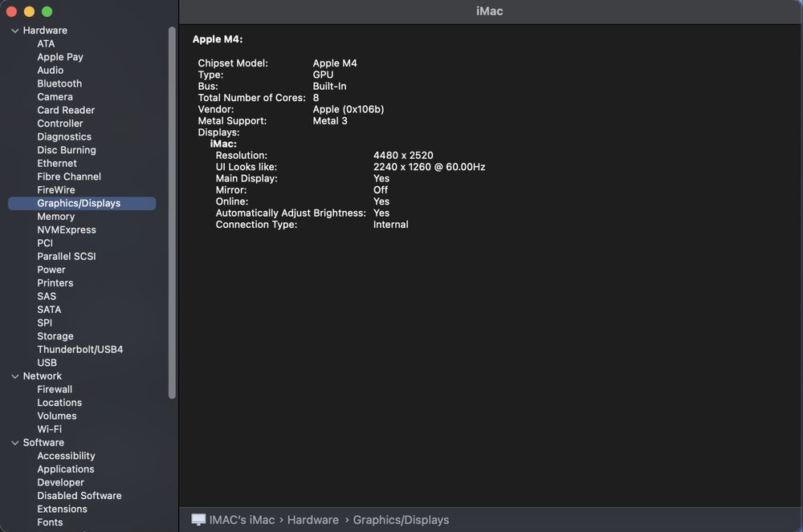Image resolution: width=803 pixels, height=532 pixels.
Task: Click the Type value GPU
Action: point(323,75)
